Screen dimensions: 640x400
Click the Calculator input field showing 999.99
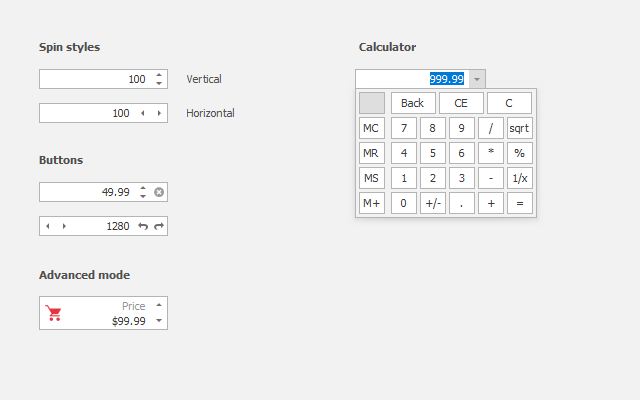(410, 79)
